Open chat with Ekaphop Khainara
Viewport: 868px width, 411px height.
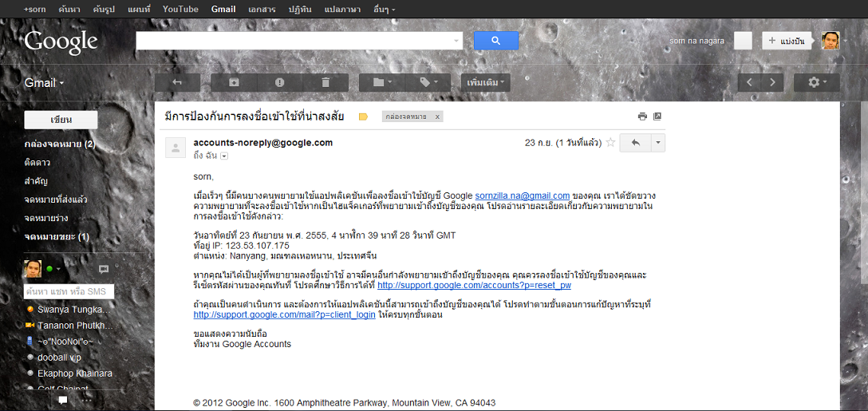coord(75,373)
